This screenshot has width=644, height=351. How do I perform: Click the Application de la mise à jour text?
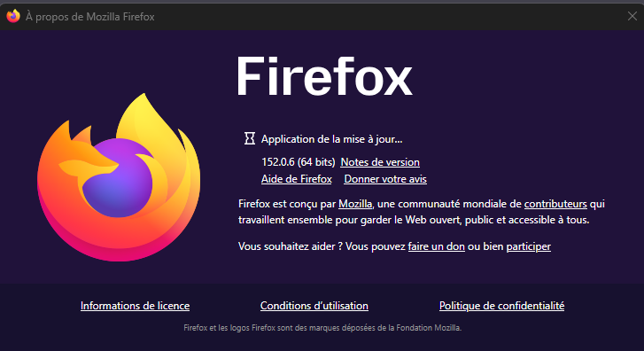[x=332, y=139]
